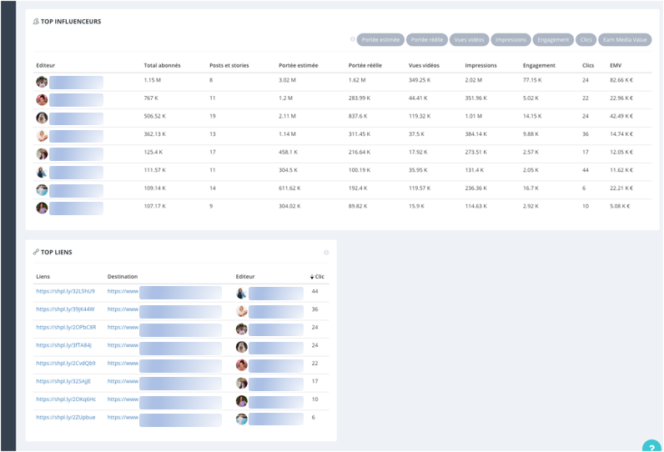Click the Top Influenceurs header icon
This screenshot has width=664, height=452.
point(36,21)
